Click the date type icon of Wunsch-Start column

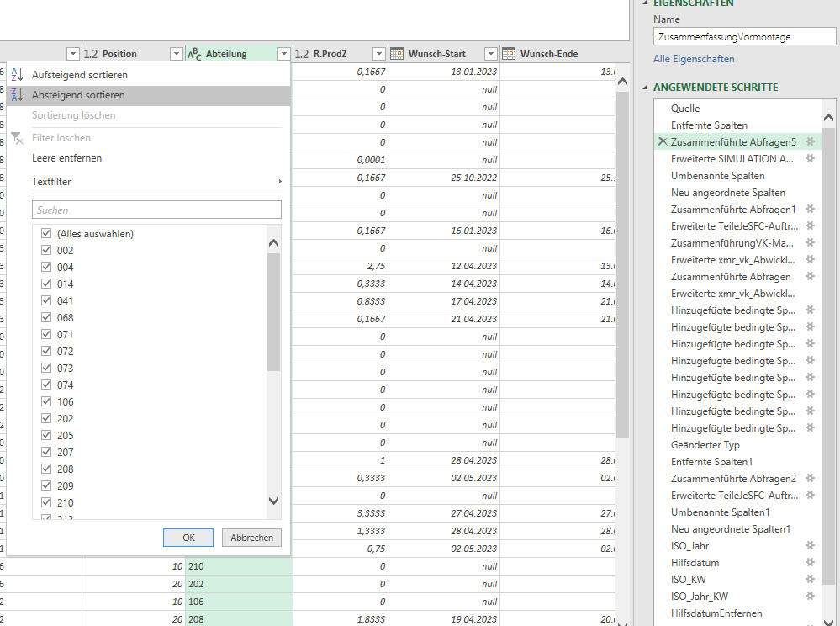click(396, 54)
